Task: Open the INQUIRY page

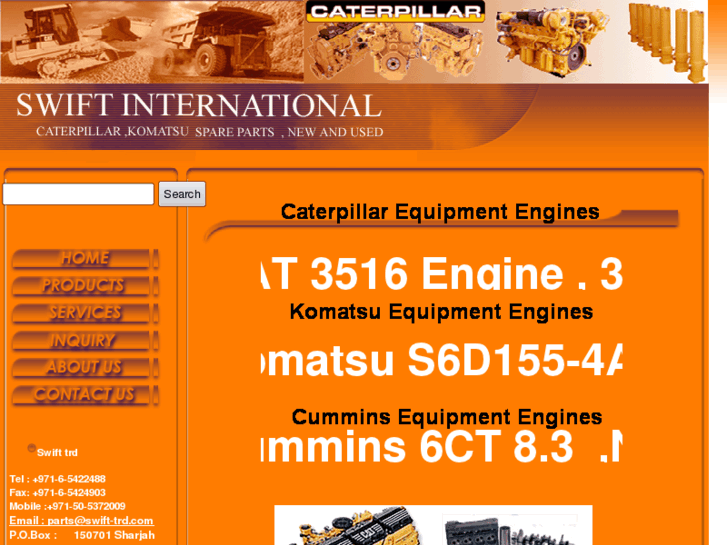Action: [85, 340]
